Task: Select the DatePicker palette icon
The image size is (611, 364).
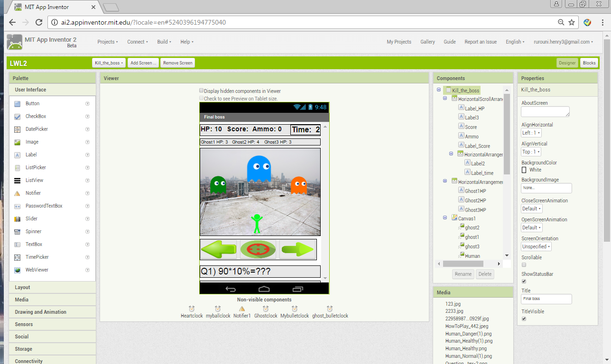Action: click(18, 129)
